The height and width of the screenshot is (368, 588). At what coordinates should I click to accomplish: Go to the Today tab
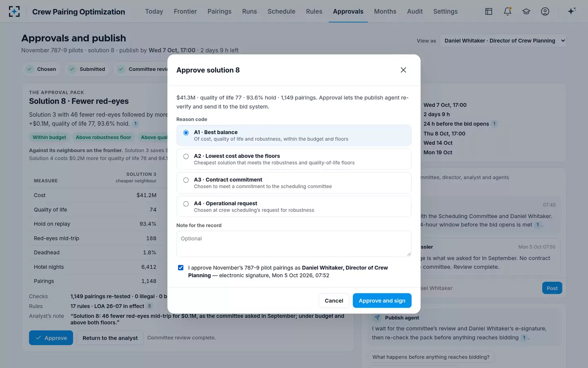[154, 11]
